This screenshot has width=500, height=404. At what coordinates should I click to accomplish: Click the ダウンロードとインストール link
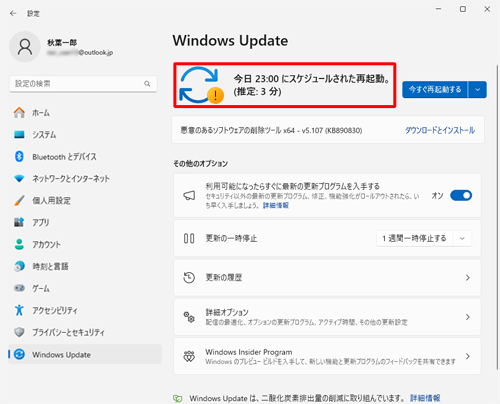[x=440, y=130]
